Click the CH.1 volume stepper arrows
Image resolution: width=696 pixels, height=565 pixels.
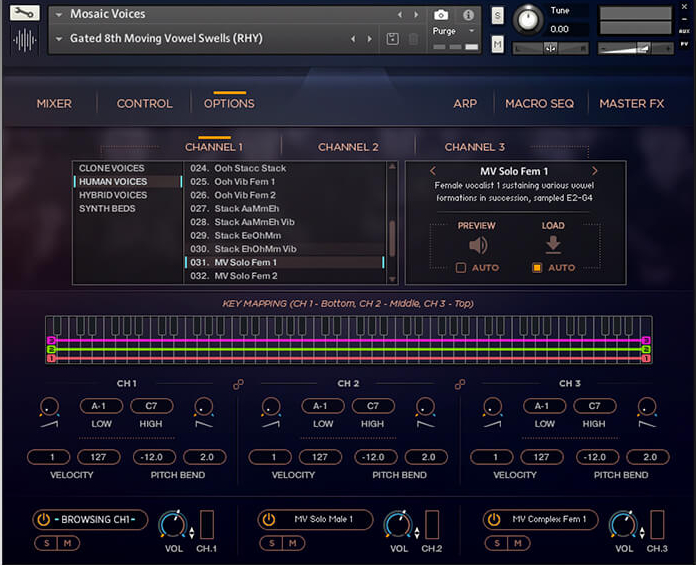(x=192, y=533)
